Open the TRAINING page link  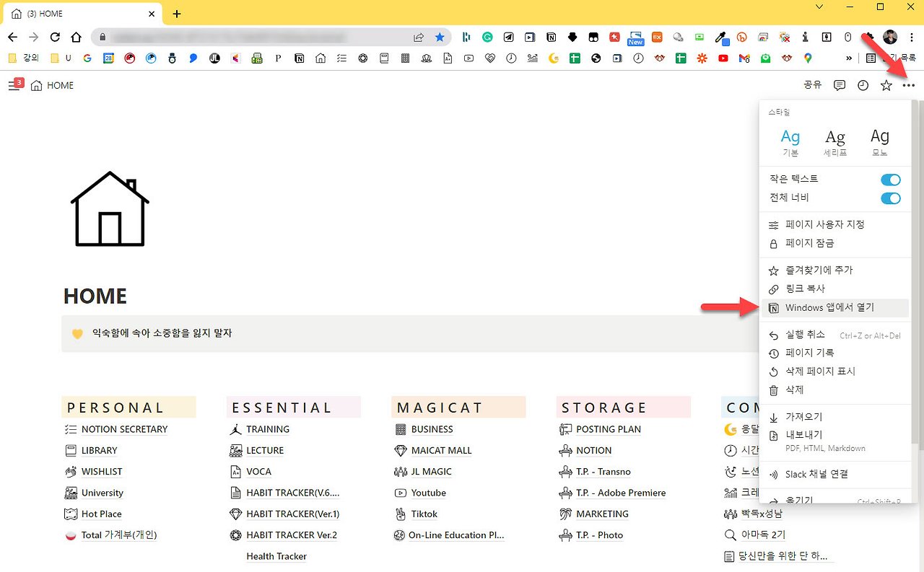[x=268, y=429]
